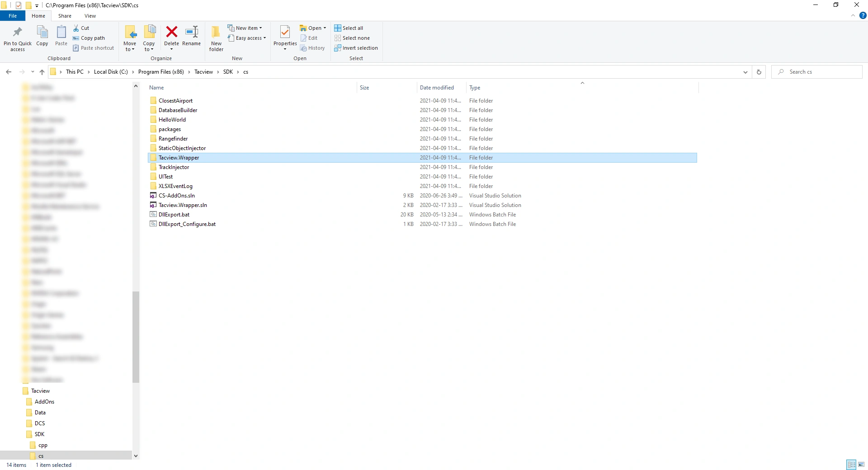Click the Copy icon in Clipboard group
The image size is (868, 470).
42,36
